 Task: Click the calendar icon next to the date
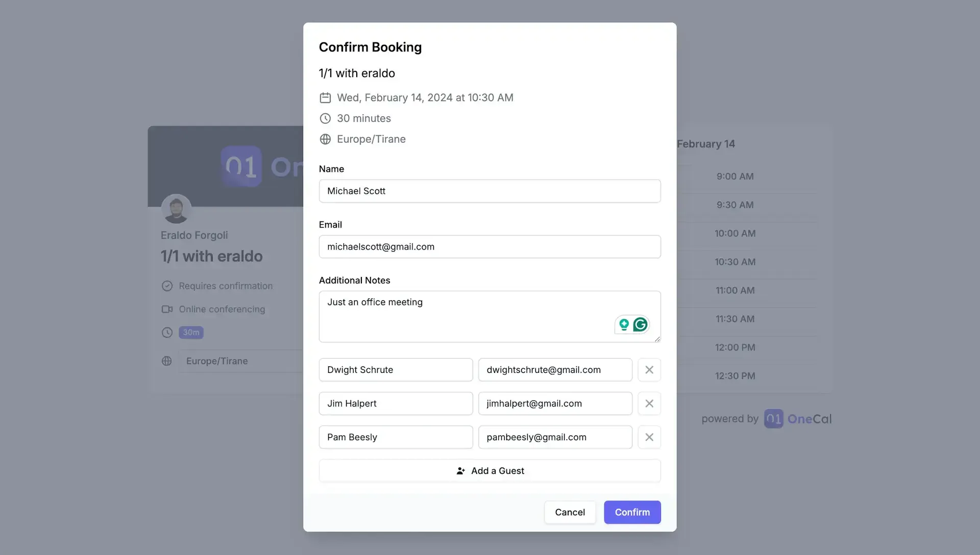pyautogui.click(x=325, y=97)
